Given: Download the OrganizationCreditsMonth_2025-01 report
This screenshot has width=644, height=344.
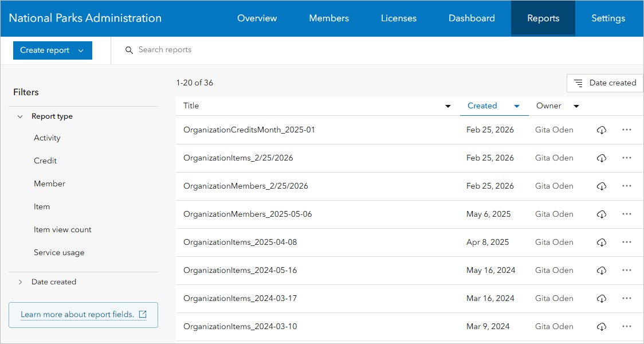Looking at the screenshot, I should coord(601,130).
